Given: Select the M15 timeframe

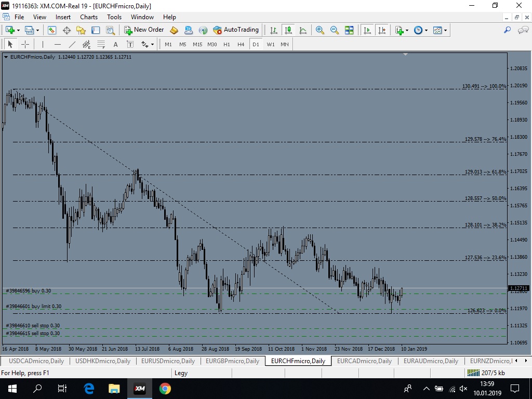Looking at the screenshot, I should pos(197,45).
